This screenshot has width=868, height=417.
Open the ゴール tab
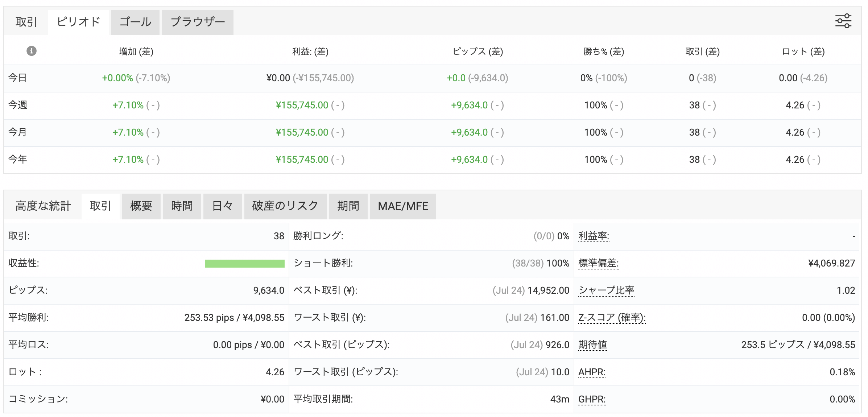[x=135, y=22]
